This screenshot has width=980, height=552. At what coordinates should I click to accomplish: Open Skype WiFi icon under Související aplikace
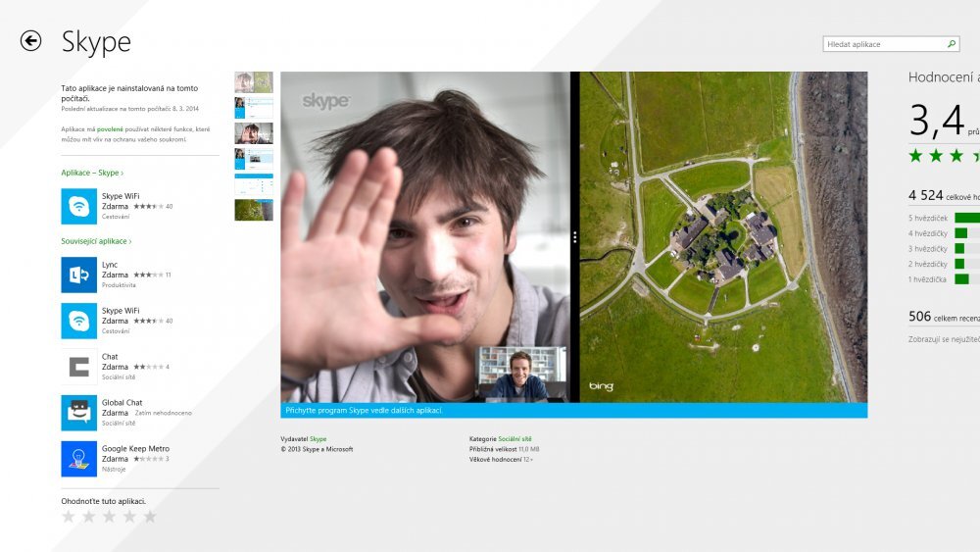[x=78, y=321]
